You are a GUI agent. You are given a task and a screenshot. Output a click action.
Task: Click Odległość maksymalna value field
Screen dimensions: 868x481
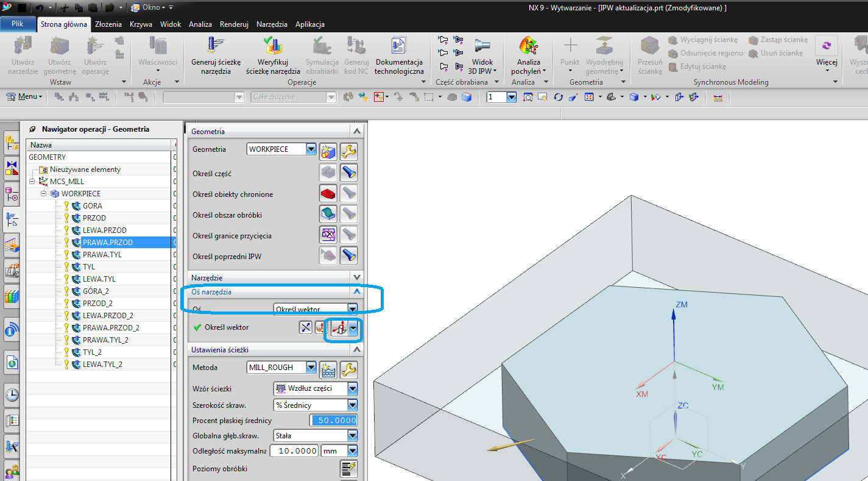295,451
